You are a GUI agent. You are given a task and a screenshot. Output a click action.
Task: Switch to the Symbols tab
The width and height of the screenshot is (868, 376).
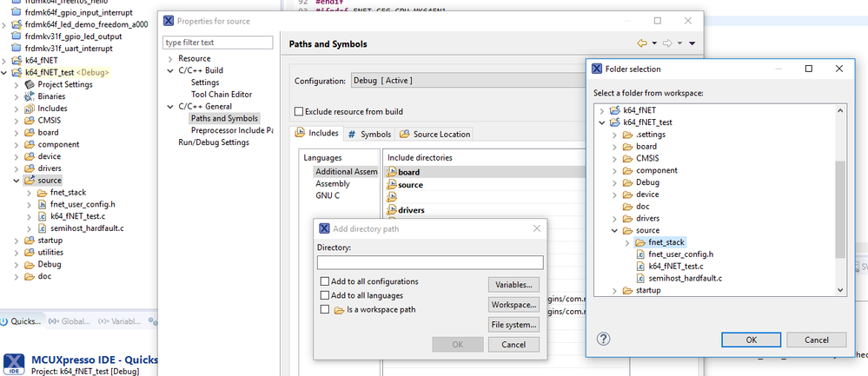[x=369, y=134]
